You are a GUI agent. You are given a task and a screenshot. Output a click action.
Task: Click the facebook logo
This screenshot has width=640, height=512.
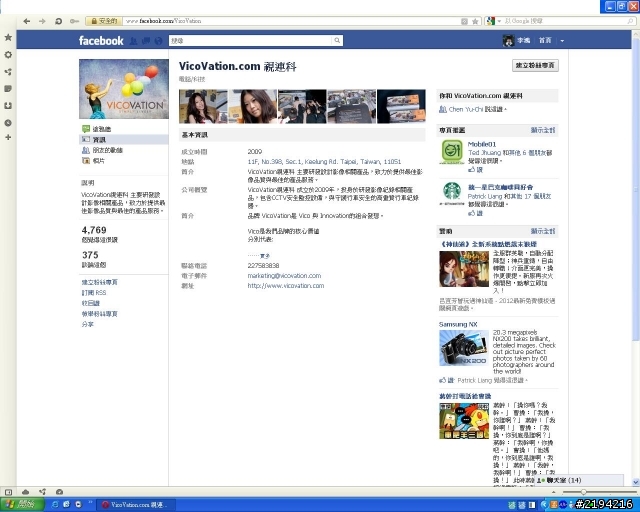click(x=101, y=40)
